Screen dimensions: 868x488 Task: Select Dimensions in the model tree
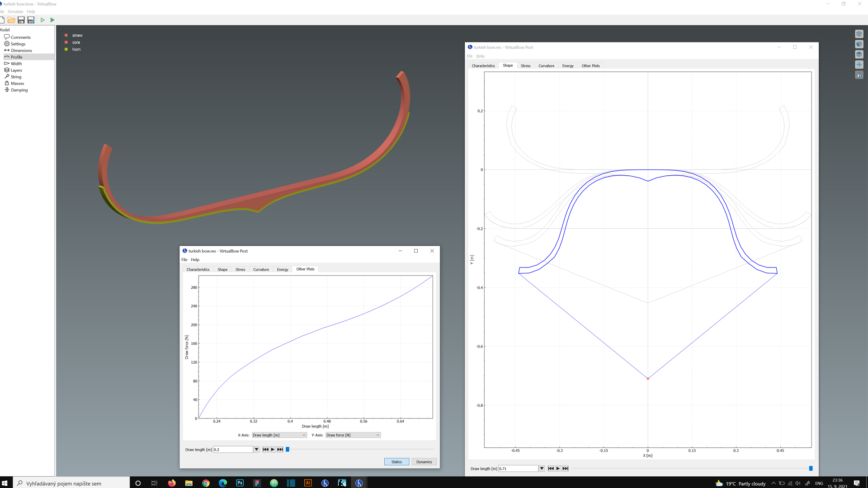(21, 51)
